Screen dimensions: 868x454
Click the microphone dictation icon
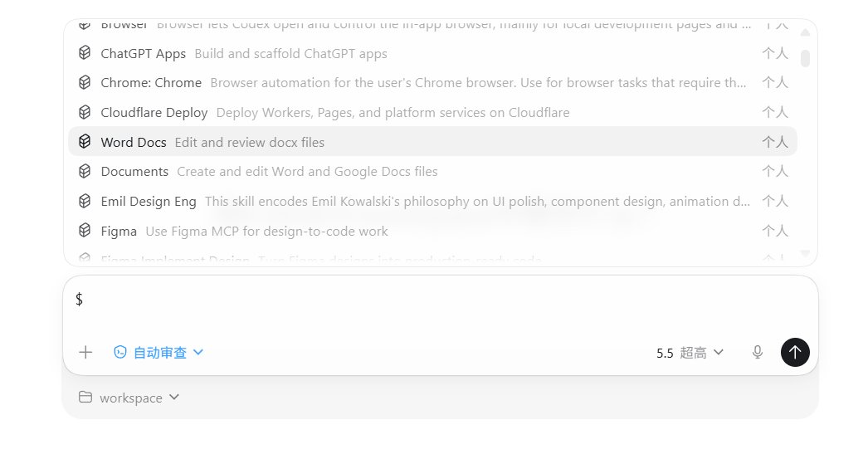tap(758, 352)
